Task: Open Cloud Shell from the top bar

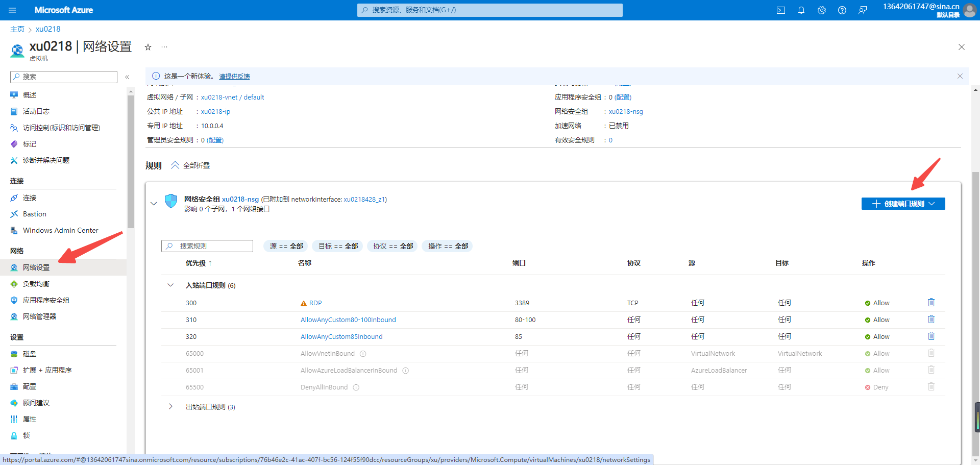Action: [x=781, y=10]
